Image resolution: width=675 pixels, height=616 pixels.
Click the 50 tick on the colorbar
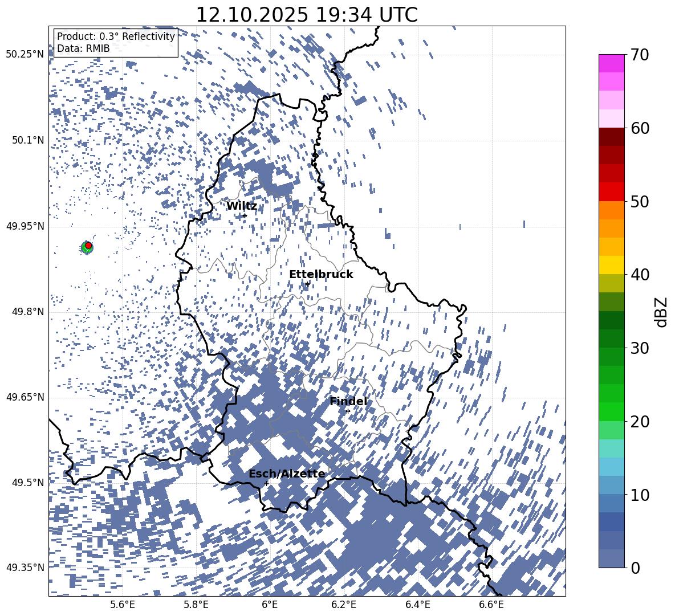[x=640, y=202]
